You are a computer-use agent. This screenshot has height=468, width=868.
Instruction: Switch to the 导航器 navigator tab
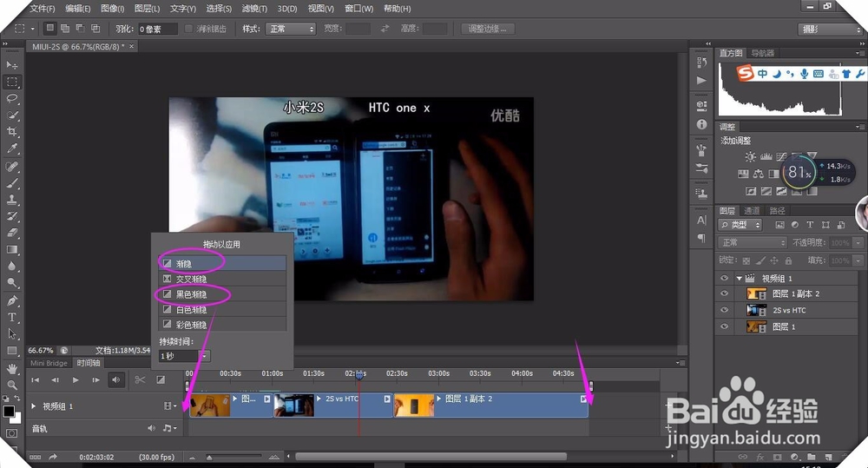[763, 53]
